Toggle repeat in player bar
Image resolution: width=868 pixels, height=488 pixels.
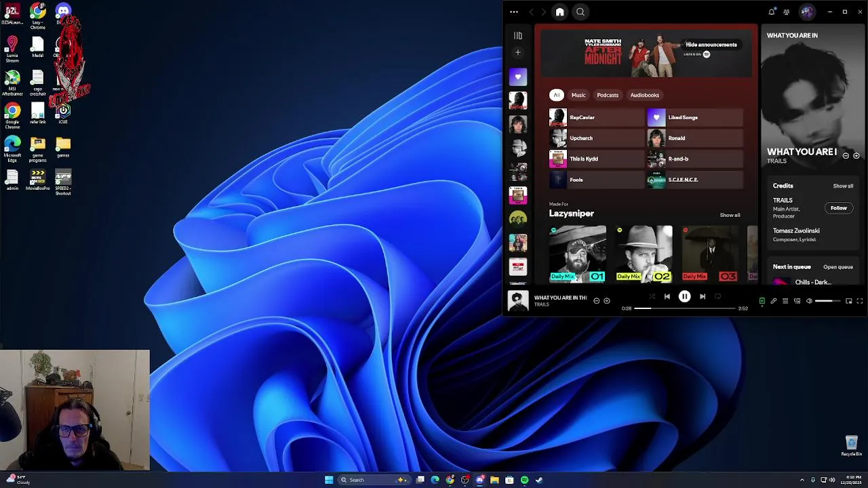point(717,296)
